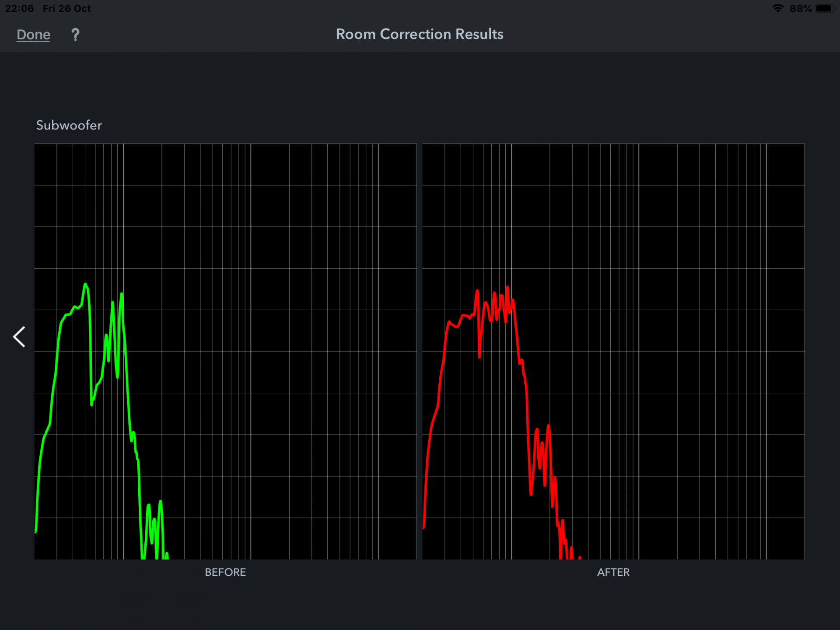This screenshot has height=630, width=840.
Task: Tap the Room Correction Results title
Action: [x=420, y=34]
